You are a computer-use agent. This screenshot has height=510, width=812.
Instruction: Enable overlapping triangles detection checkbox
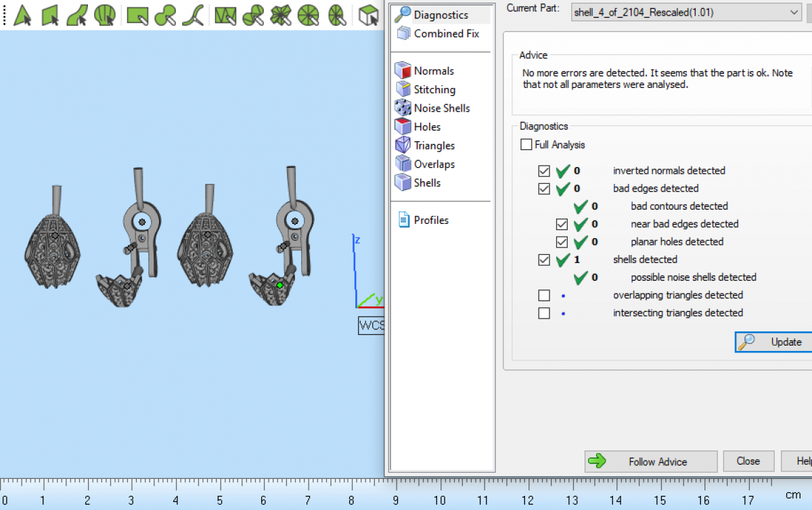point(544,295)
